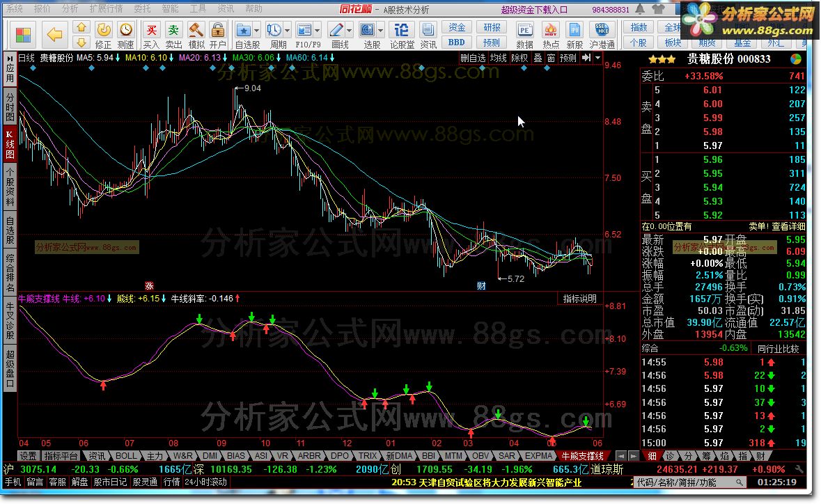Image resolution: width=821 pixels, height=504 pixels.
Task: Go back with the yellow left arrow
Action: (54, 35)
